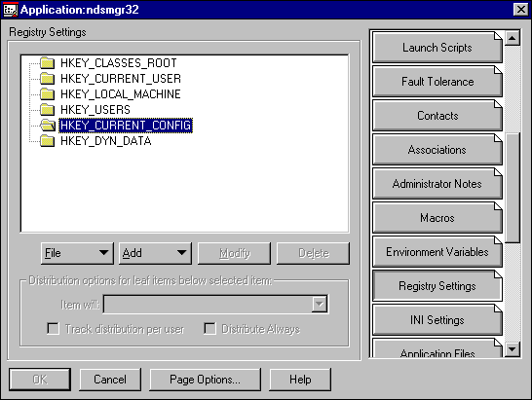Switch to the Launch Scripts page tab
Screen dimensions: 532x400
[x=437, y=48]
